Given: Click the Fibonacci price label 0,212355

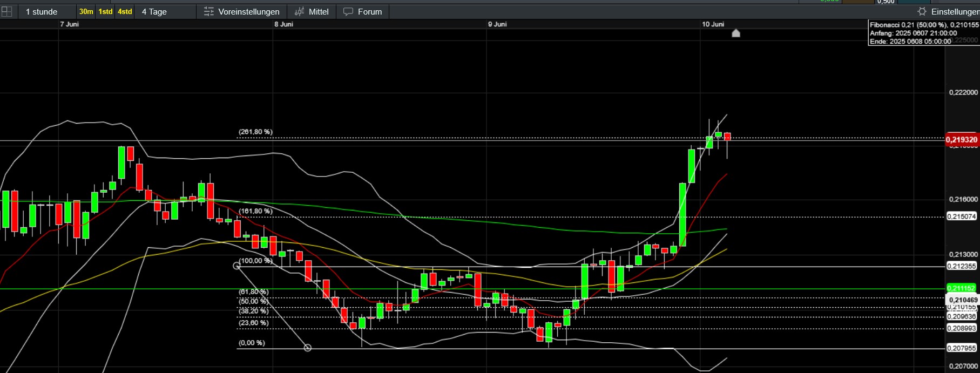Looking at the screenshot, I should coord(962,266).
